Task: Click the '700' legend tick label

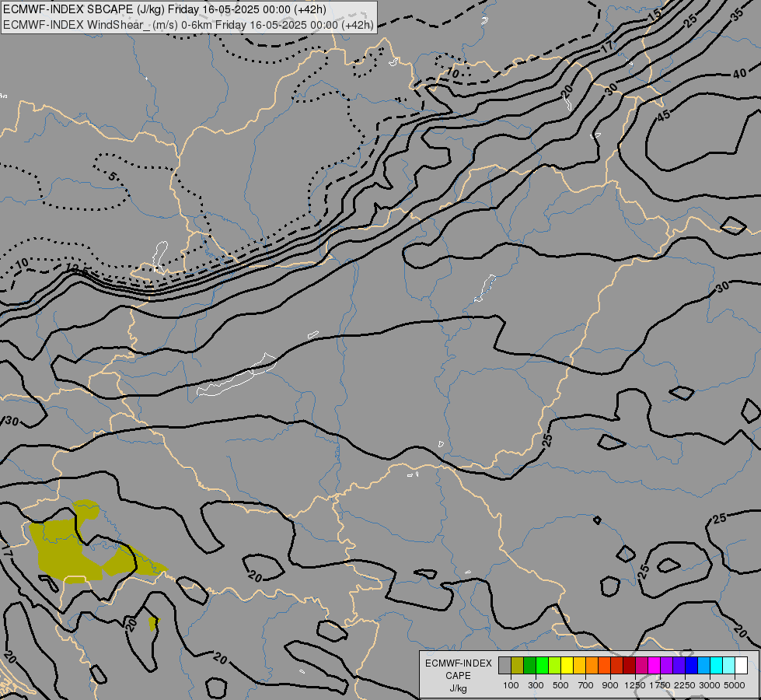Action: pyautogui.click(x=586, y=685)
